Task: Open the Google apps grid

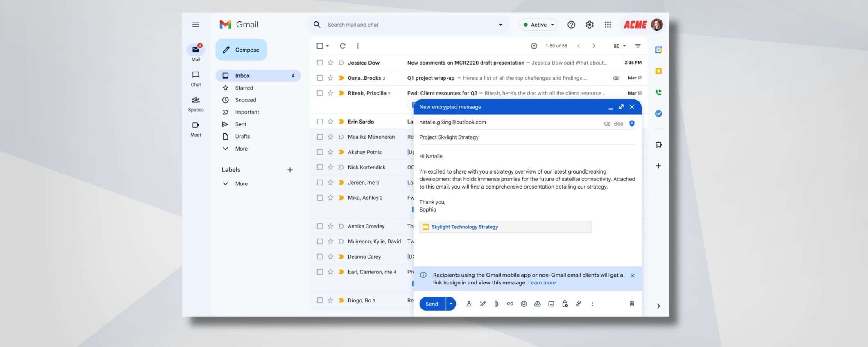Action: (608, 25)
